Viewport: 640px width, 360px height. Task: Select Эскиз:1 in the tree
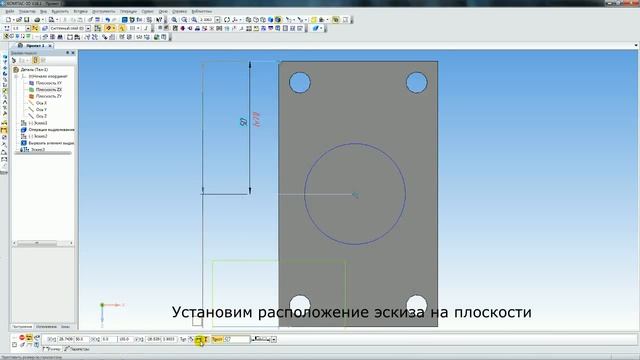[x=38, y=123]
